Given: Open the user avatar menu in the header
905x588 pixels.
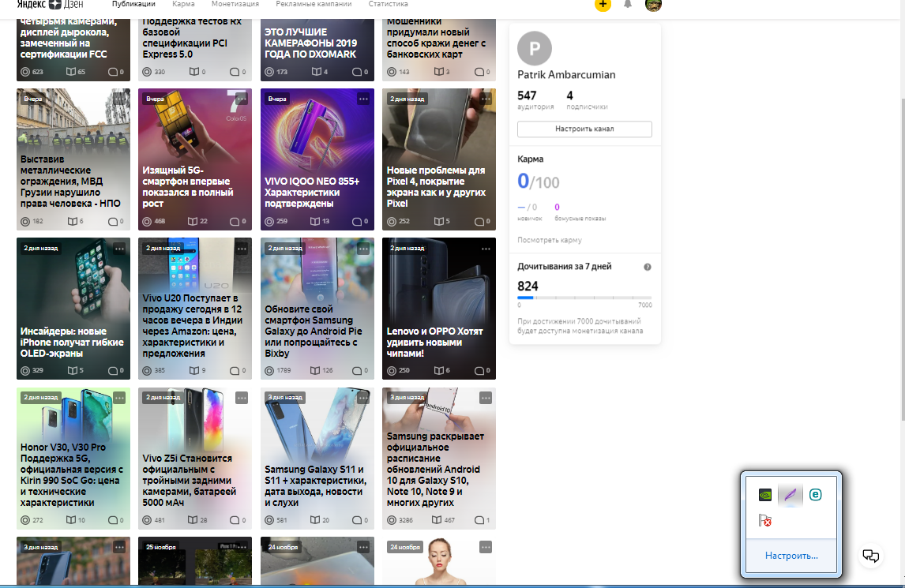Looking at the screenshot, I should coord(653,5).
